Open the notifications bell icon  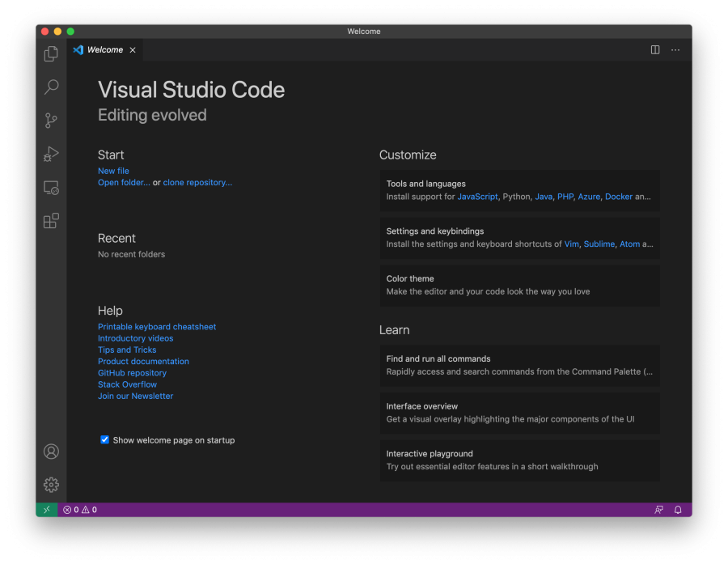click(x=678, y=510)
